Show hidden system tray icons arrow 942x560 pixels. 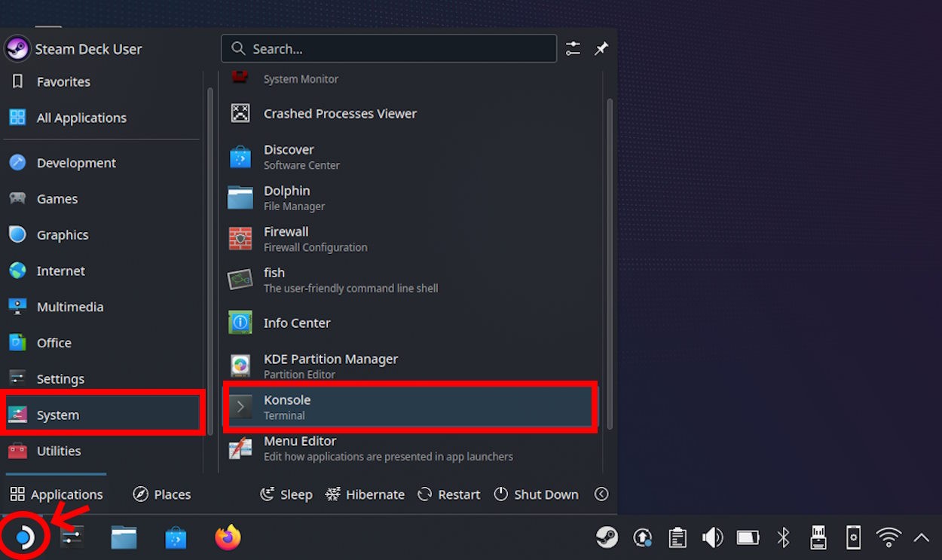coord(922,537)
